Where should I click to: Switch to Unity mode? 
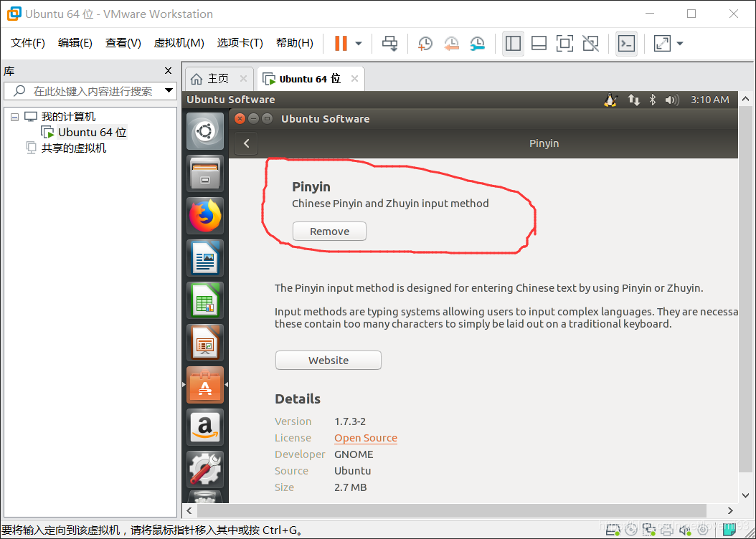point(590,43)
